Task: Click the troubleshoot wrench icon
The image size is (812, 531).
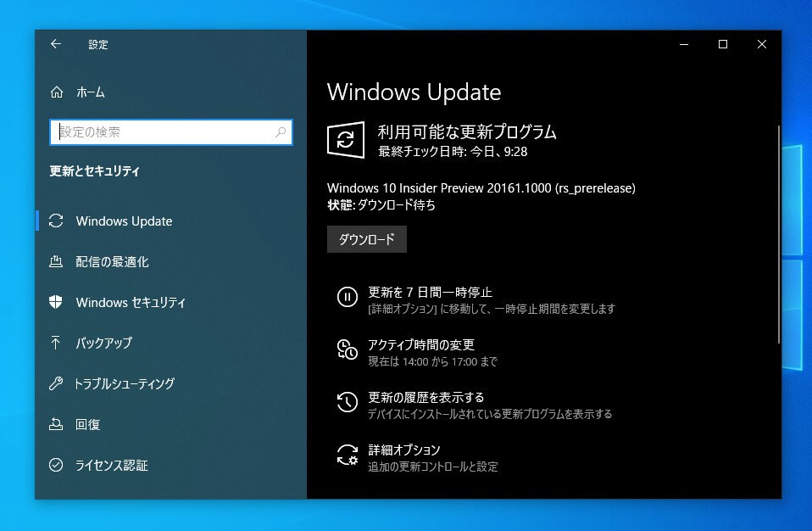Action: tap(56, 383)
